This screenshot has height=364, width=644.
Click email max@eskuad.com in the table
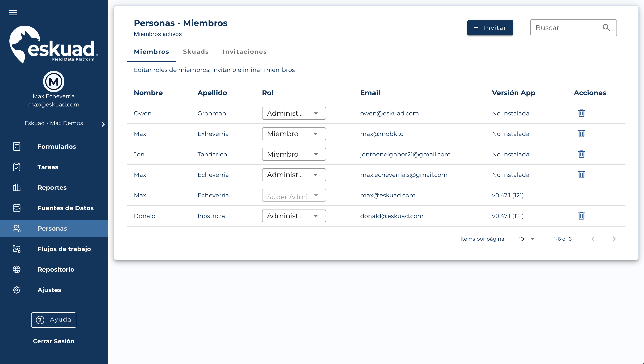(388, 195)
